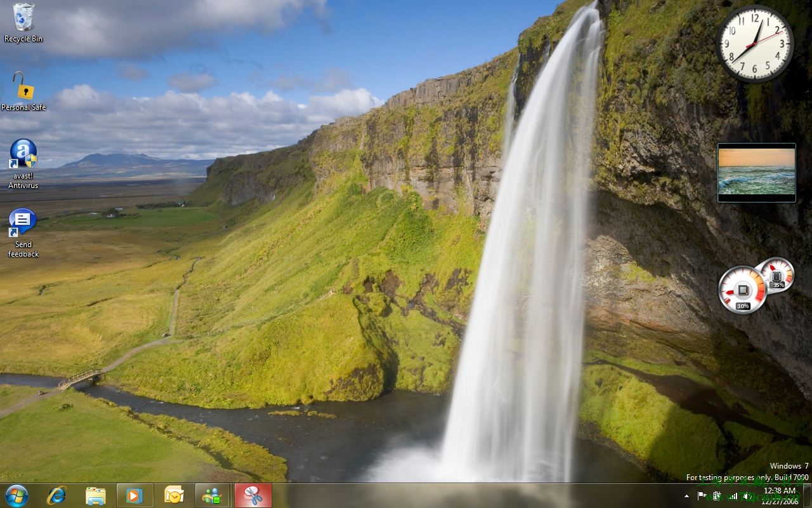Select the Personal Safe padlock icon
This screenshot has width=812, height=508.
click(23, 91)
